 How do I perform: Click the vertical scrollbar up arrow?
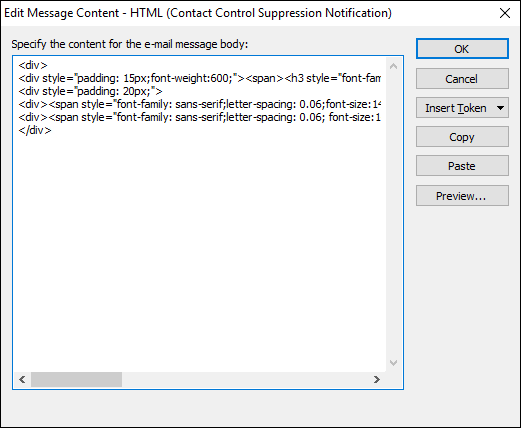pos(393,66)
